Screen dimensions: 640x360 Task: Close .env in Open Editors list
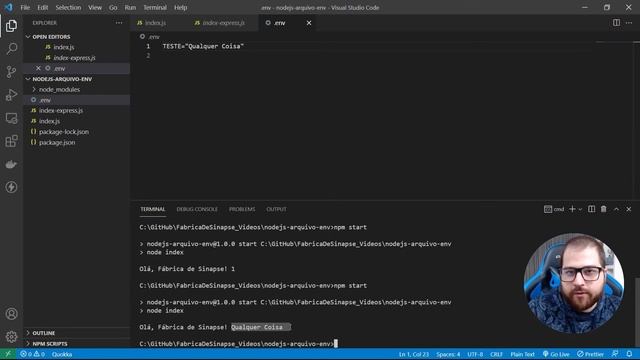(38, 68)
